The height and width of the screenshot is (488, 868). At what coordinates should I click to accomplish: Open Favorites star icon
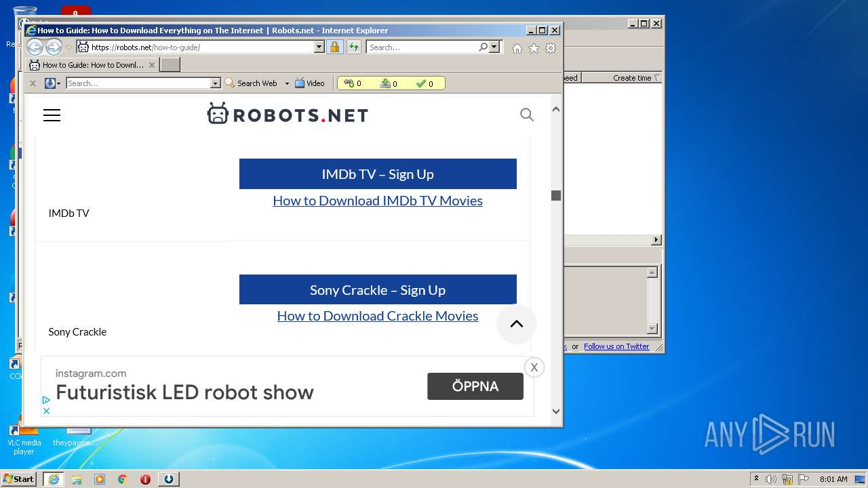534,48
